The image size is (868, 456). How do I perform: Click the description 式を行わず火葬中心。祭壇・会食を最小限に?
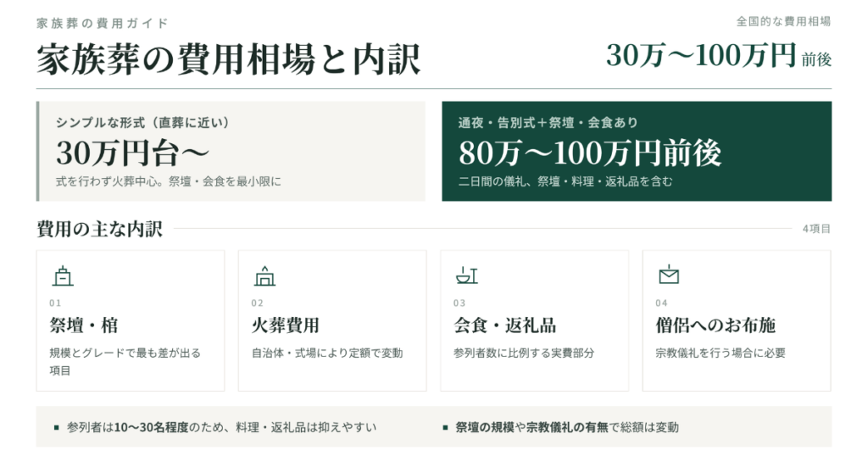169,181
